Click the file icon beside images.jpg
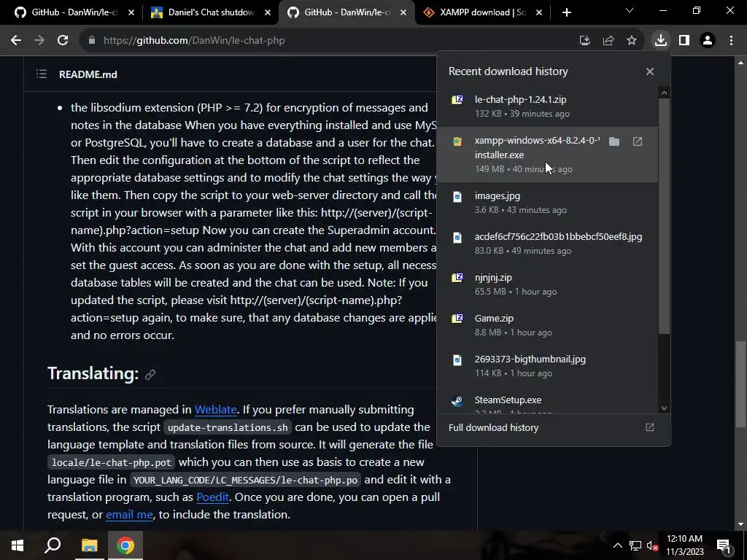747x560 pixels. click(x=457, y=196)
